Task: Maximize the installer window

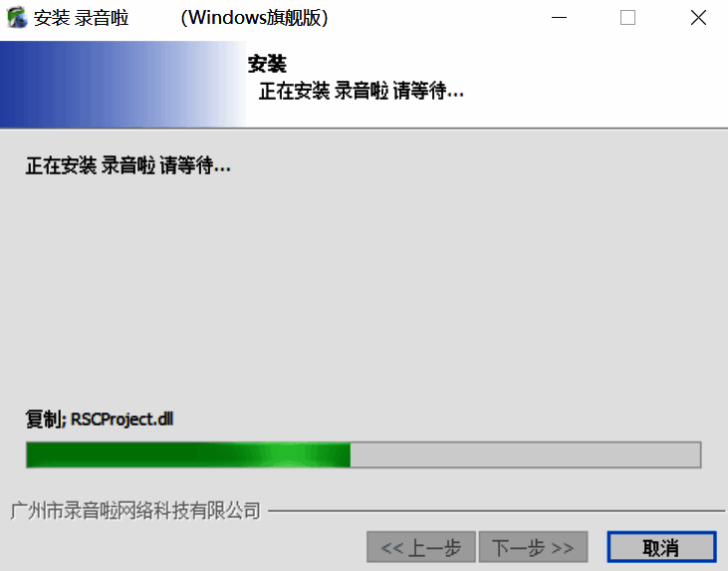Action: coord(627,18)
